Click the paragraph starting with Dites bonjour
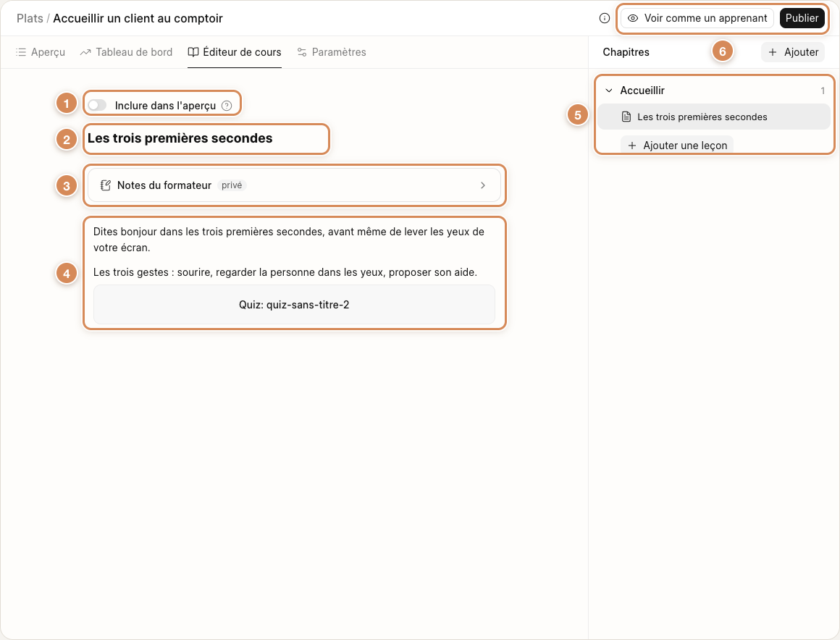Screen dimensions: 840x640 pyautogui.click(x=289, y=240)
